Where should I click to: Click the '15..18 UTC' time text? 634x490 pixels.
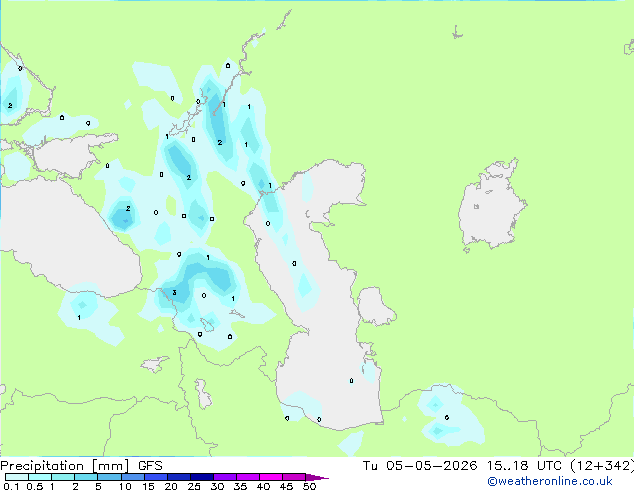coord(524,466)
